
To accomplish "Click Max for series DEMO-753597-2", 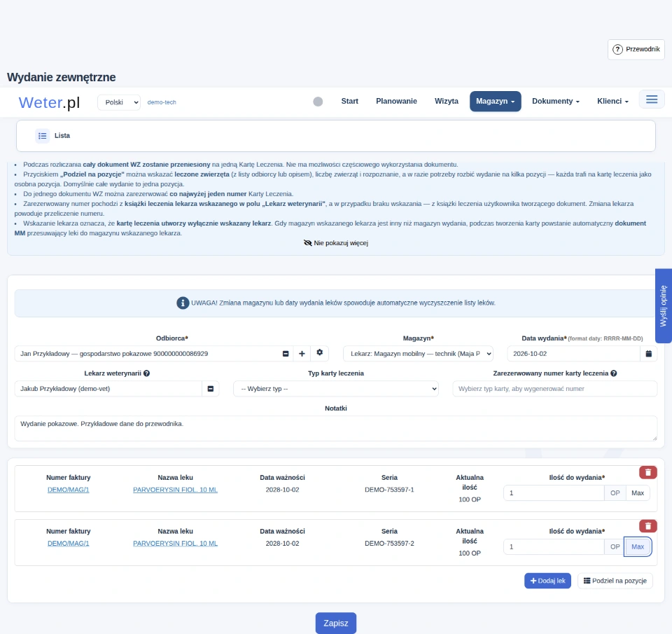I will click(638, 547).
